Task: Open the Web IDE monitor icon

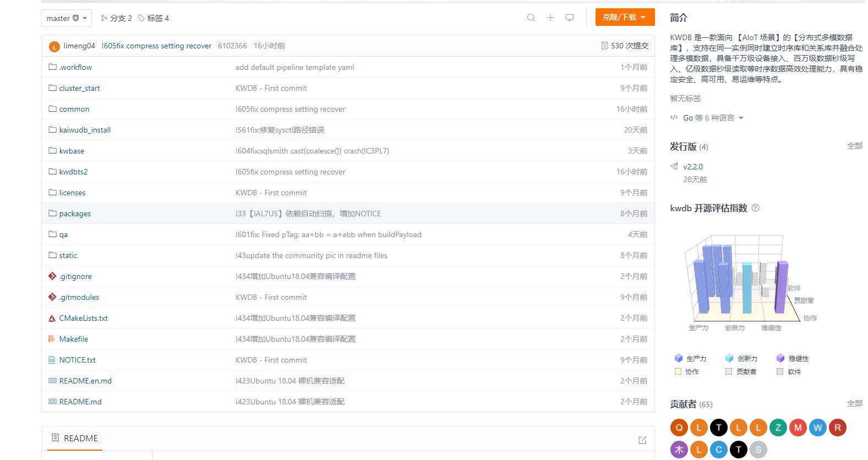Action: (x=570, y=18)
